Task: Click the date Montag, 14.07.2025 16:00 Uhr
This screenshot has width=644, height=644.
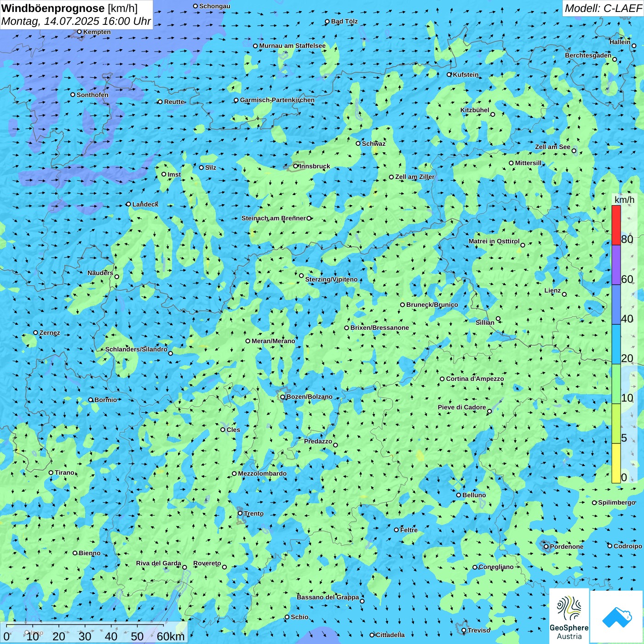Action: coord(76,21)
